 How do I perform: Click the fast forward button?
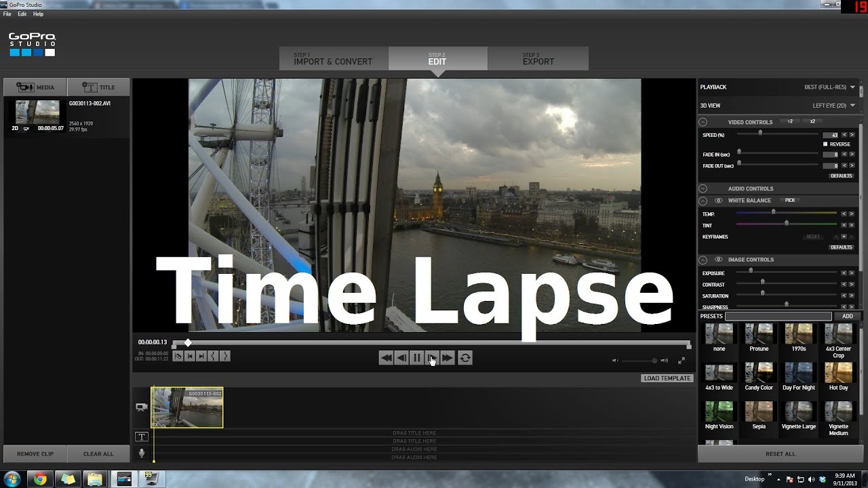coord(448,358)
